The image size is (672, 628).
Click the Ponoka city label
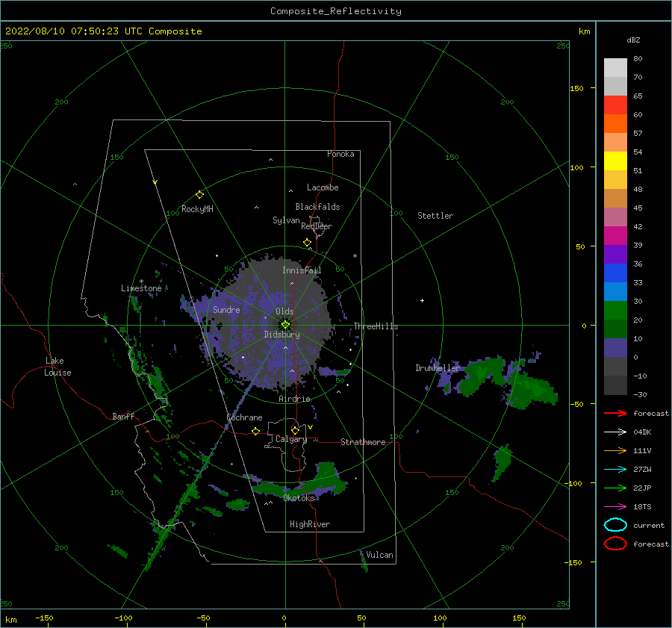pos(340,154)
